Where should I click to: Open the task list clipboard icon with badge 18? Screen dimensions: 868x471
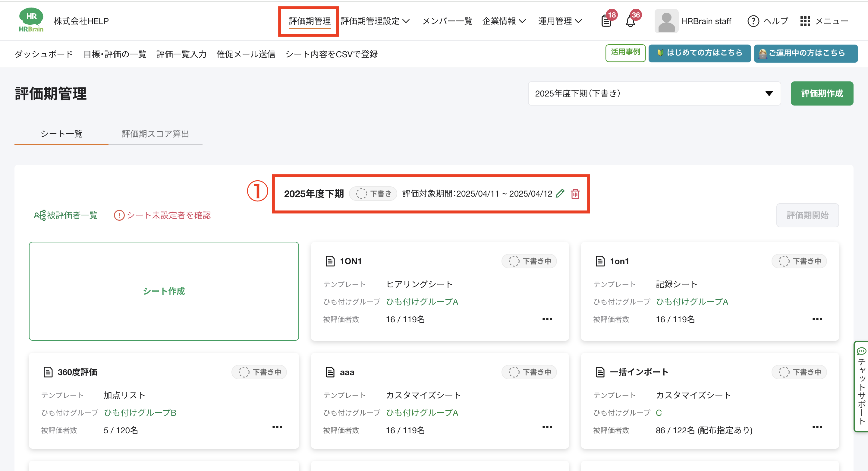(x=606, y=21)
